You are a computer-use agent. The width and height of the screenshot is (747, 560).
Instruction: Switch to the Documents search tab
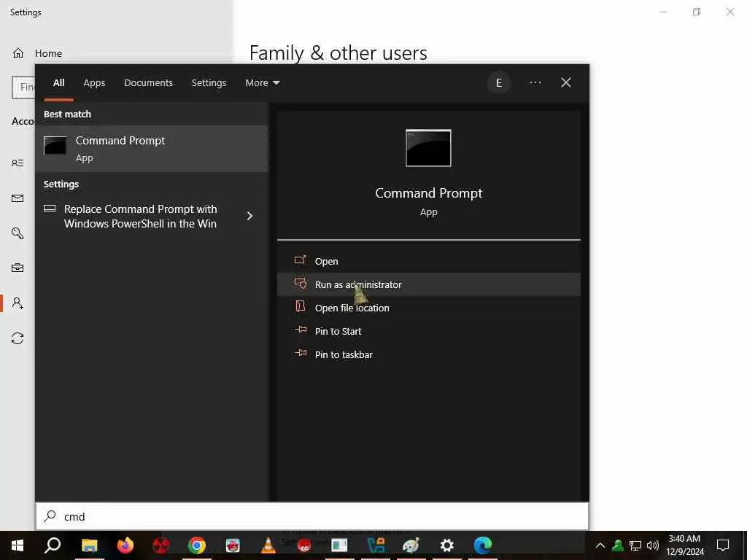coord(148,83)
